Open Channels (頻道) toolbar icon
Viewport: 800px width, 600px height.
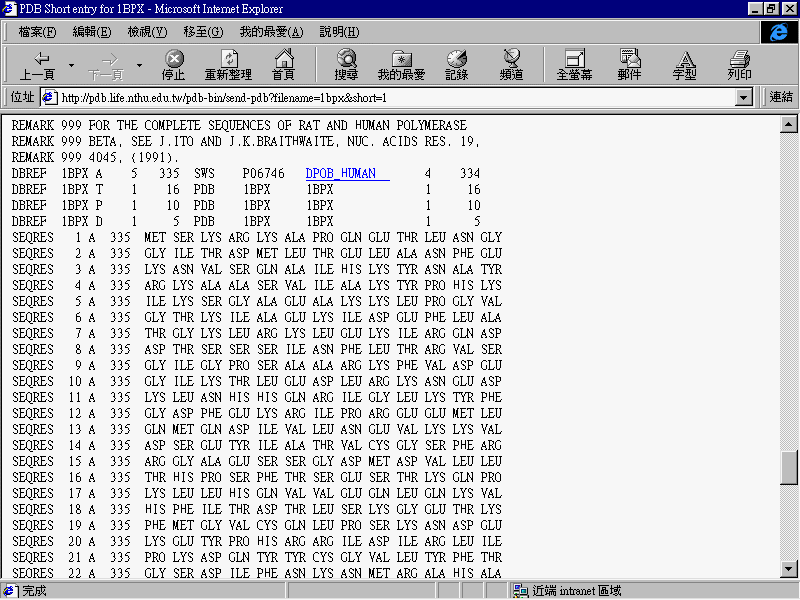coord(512,65)
